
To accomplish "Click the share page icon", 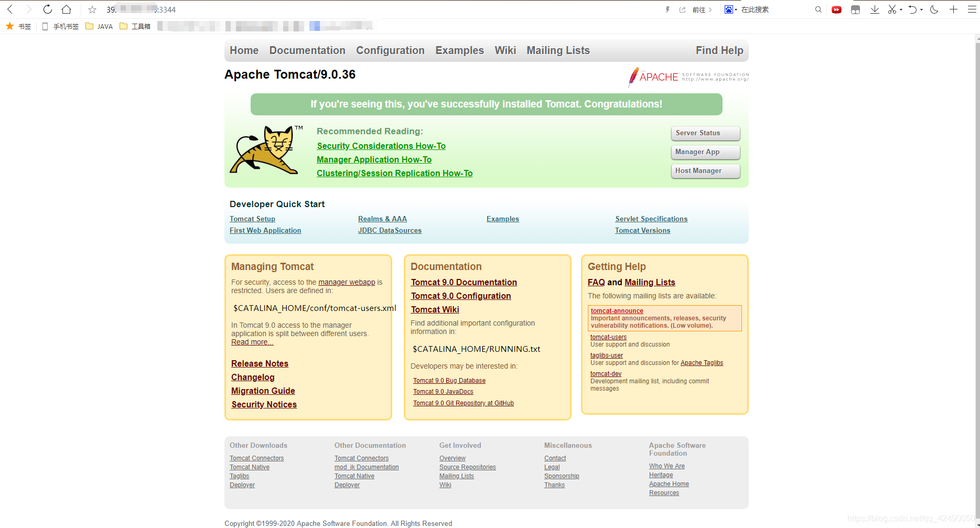I will (x=682, y=9).
